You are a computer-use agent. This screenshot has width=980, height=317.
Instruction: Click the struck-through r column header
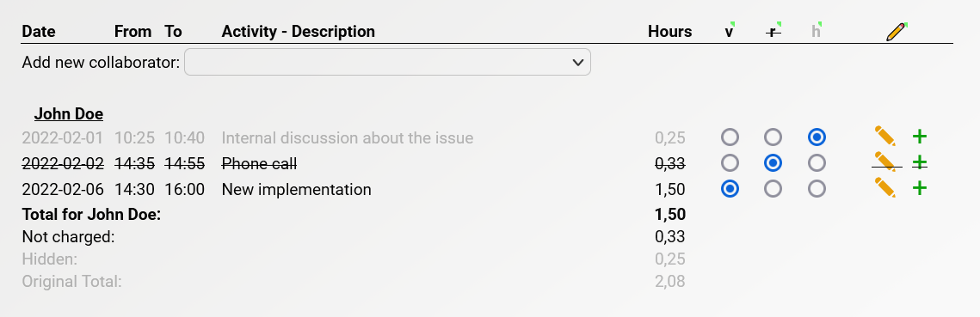coord(774,32)
